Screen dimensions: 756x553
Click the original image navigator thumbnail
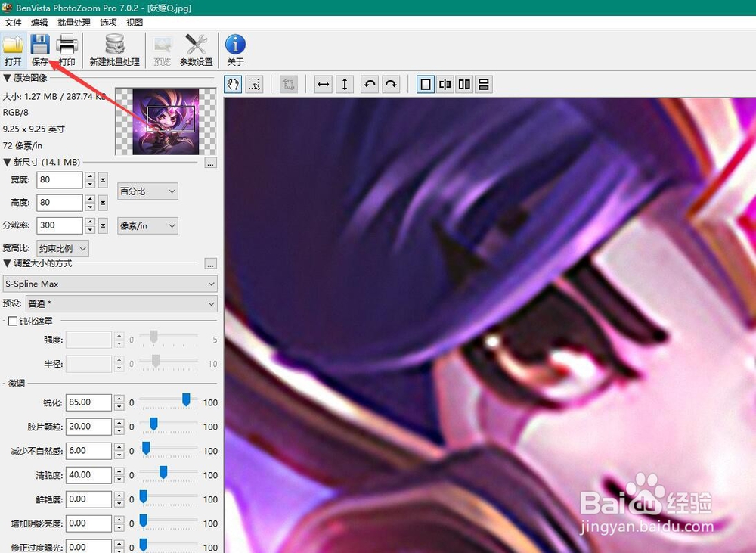(166, 121)
